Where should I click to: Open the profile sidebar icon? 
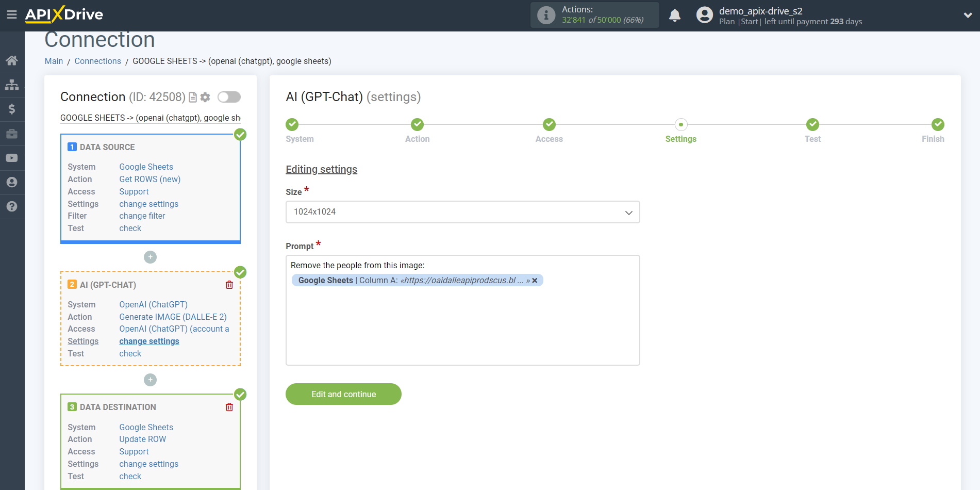coord(12,182)
